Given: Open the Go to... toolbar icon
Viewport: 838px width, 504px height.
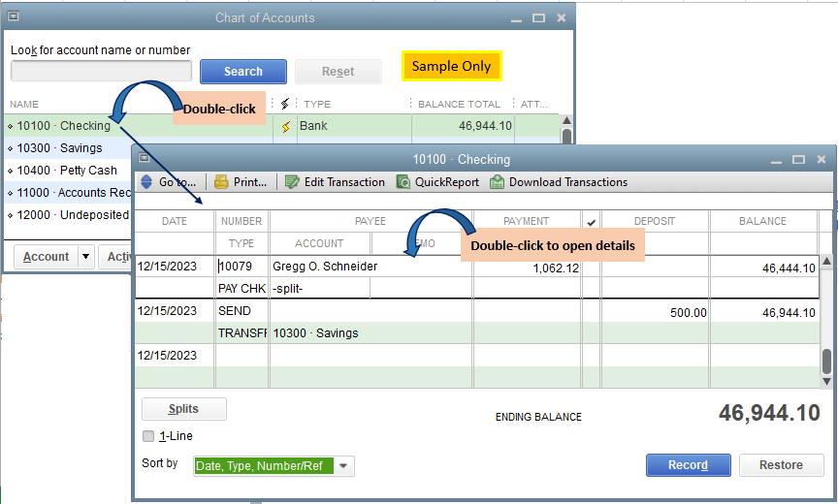Looking at the screenshot, I should [x=146, y=182].
